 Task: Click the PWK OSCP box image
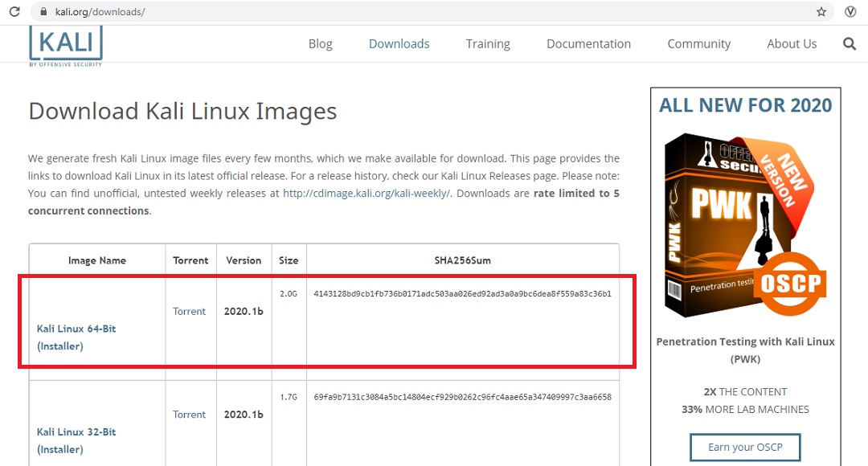745,225
